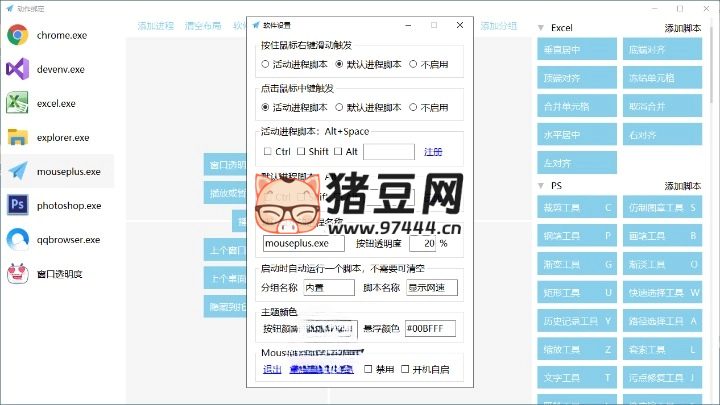
Task: Select the excel.exe process icon
Action: coord(17,103)
